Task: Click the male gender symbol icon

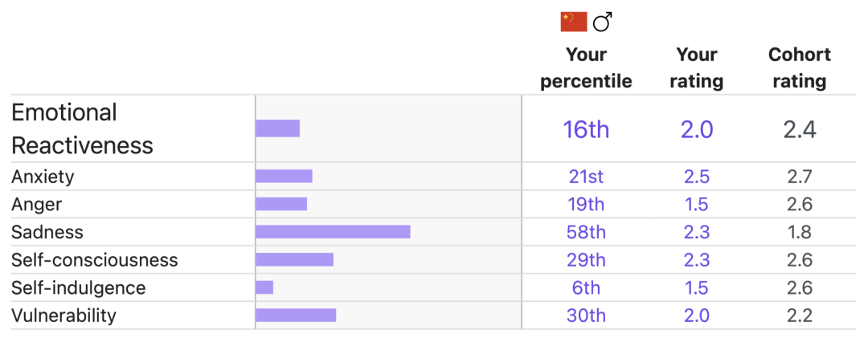Action: click(603, 22)
